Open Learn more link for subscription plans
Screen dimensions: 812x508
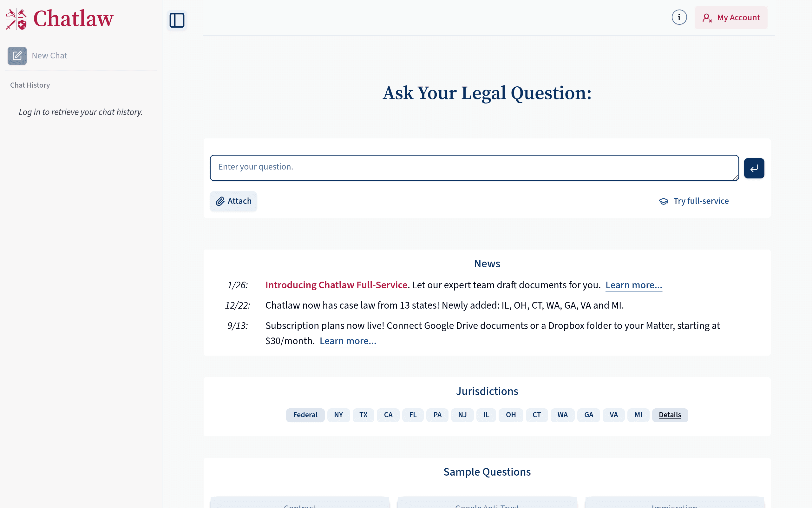(x=348, y=341)
